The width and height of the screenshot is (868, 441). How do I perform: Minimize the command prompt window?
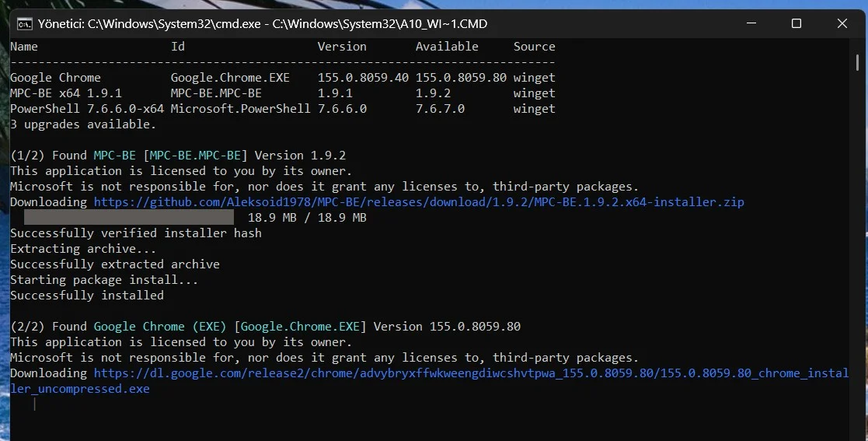(x=751, y=23)
